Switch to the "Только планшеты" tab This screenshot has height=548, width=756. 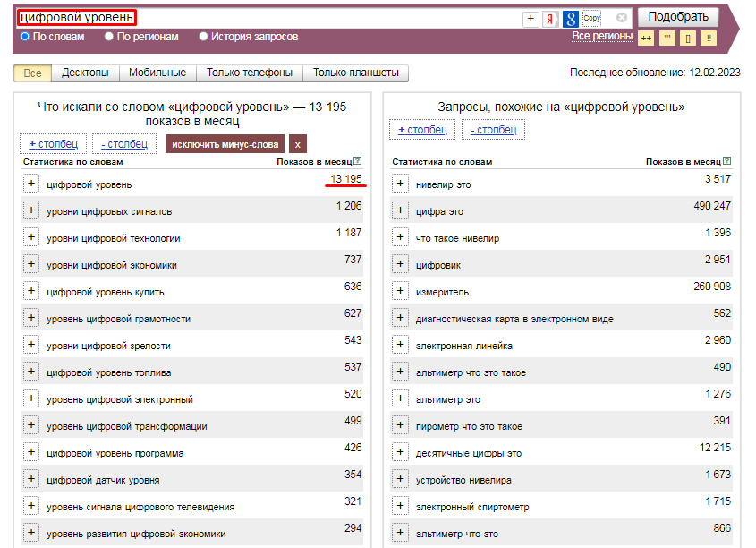[x=355, y=73]
